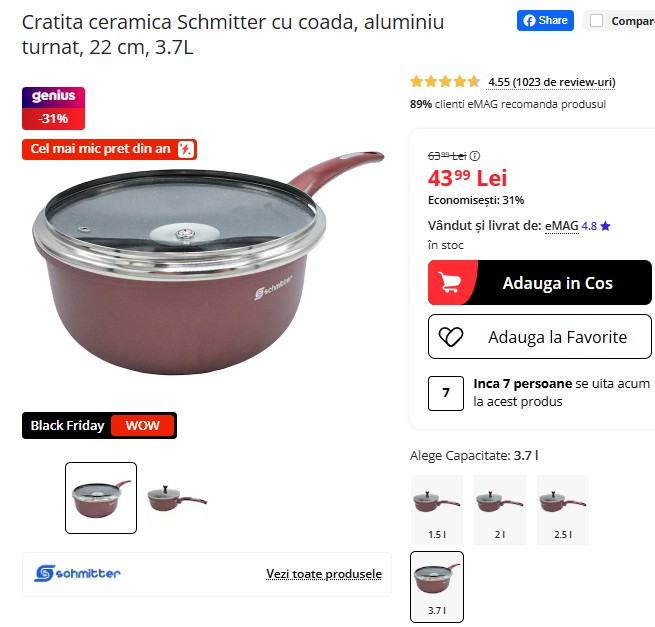The width and height of the screenshot is (655, 627).
Task: Open Vezi toate produsele link
Action: coord(324,574)
